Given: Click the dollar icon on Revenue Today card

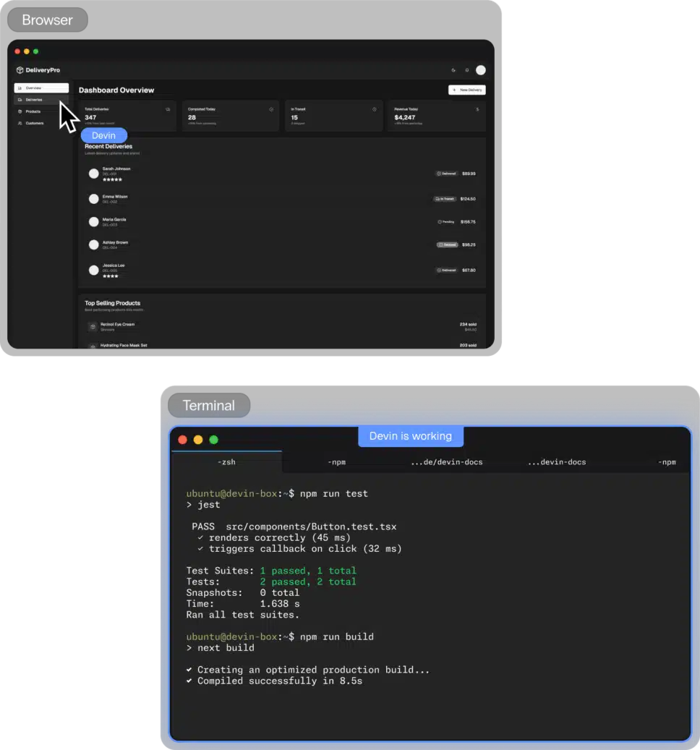Looking at the screenshot, I should pos(478,108).
